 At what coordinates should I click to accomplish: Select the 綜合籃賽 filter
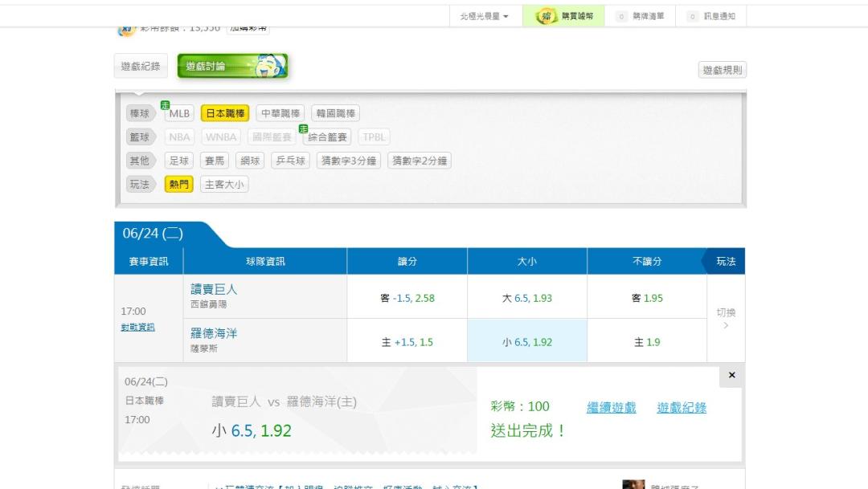click(327, 137)
